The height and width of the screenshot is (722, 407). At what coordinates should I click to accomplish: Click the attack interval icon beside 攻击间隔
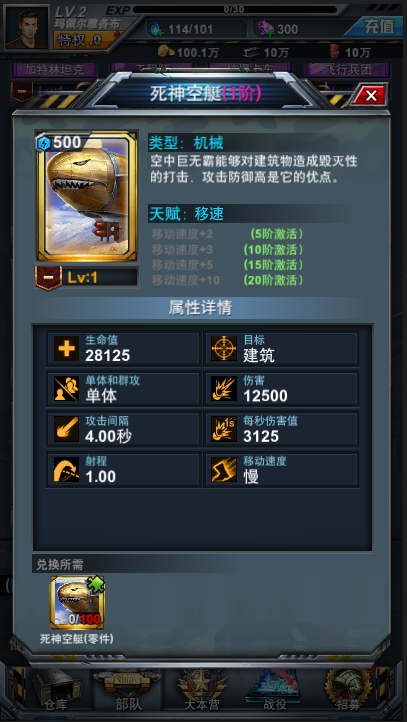point(67,429)
